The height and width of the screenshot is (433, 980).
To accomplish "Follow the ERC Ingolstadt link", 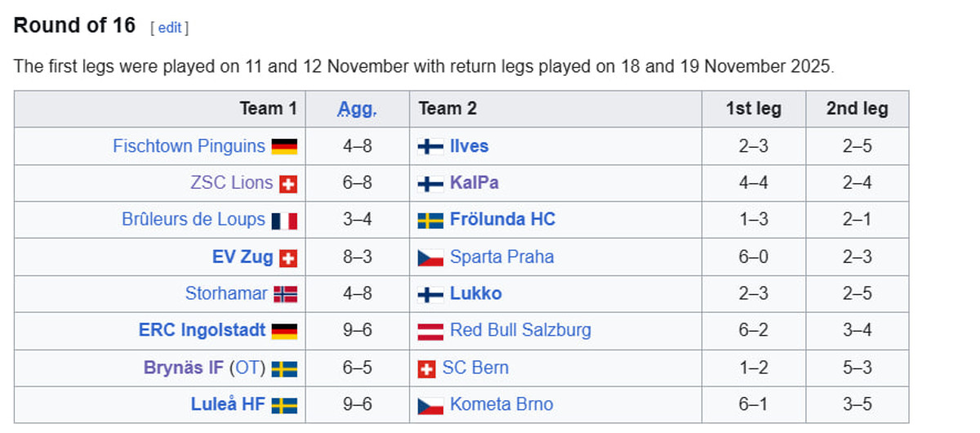I will pos(202,330).
